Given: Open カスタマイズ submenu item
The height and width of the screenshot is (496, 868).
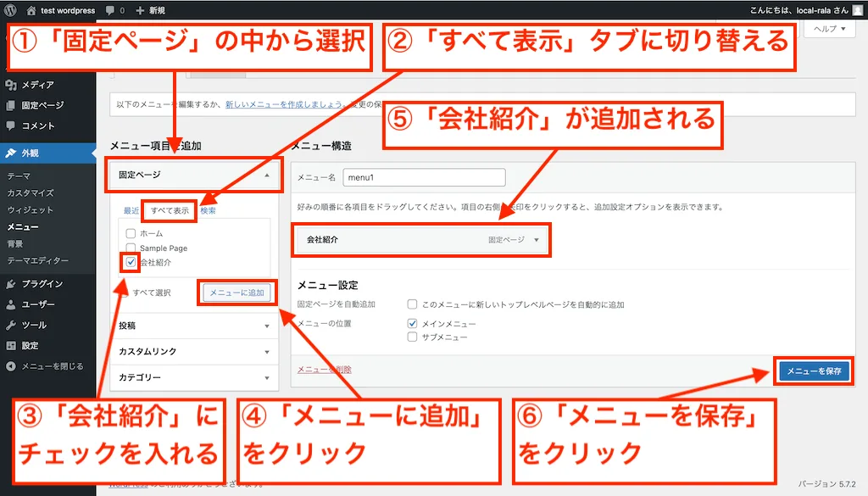Looking at the screenshot, I should [x=31, y=192].
